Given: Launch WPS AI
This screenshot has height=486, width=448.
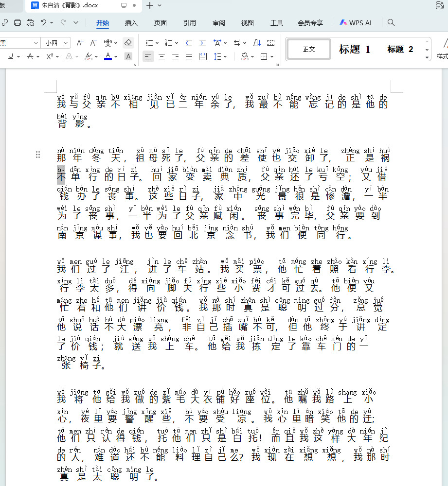Looking at the screenshot, I should pyautogui.click(x=356, y=23).
